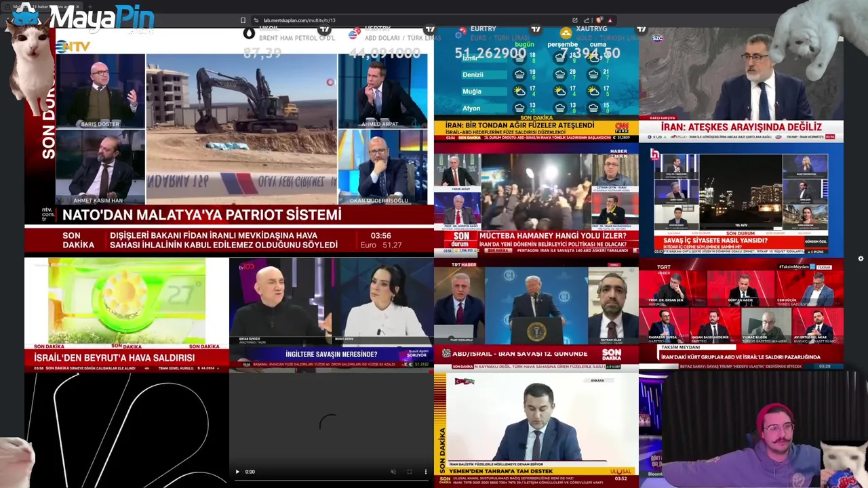Select the Ulusal Yemen'den Tahran'a tile
868x488 pixels.
(536, 430)
